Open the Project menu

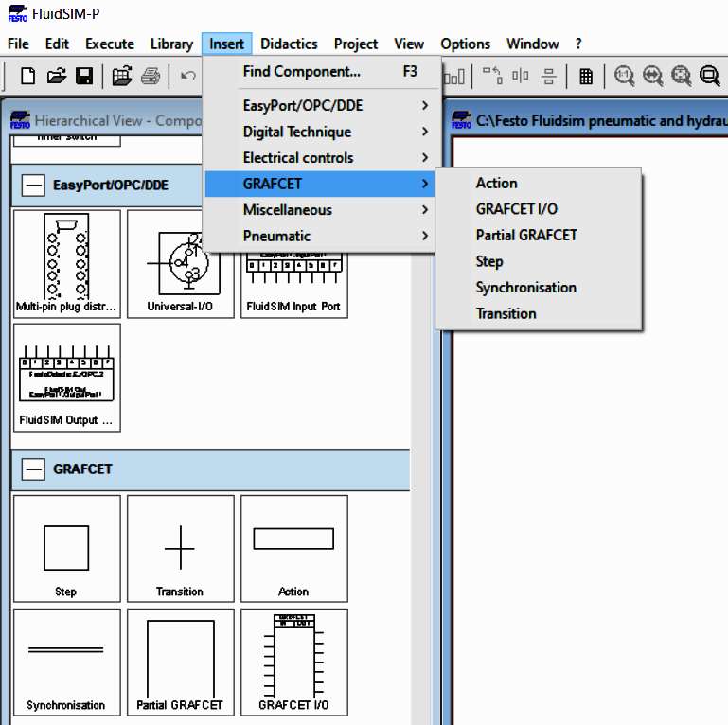356,44
